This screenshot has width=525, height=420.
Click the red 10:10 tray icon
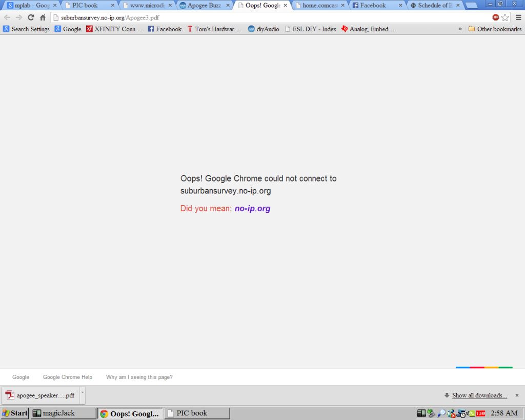(481, 414)
